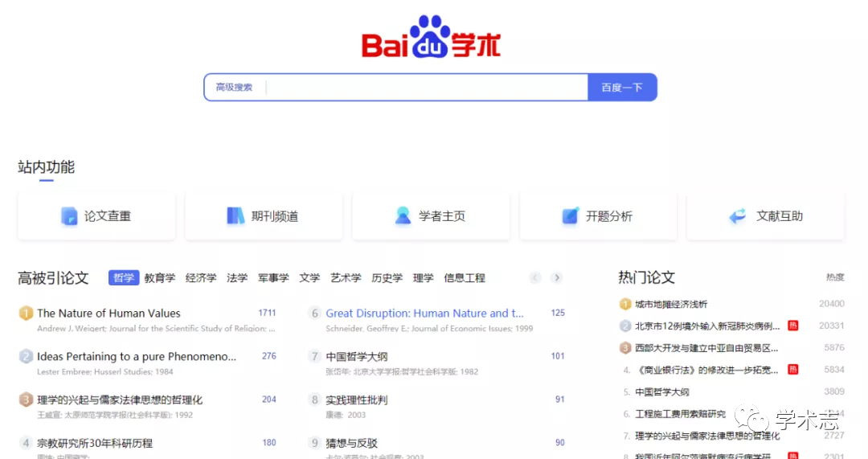Select the 军事学 subject tab
This screenshot has height=459, width=868.
point(273,278)
